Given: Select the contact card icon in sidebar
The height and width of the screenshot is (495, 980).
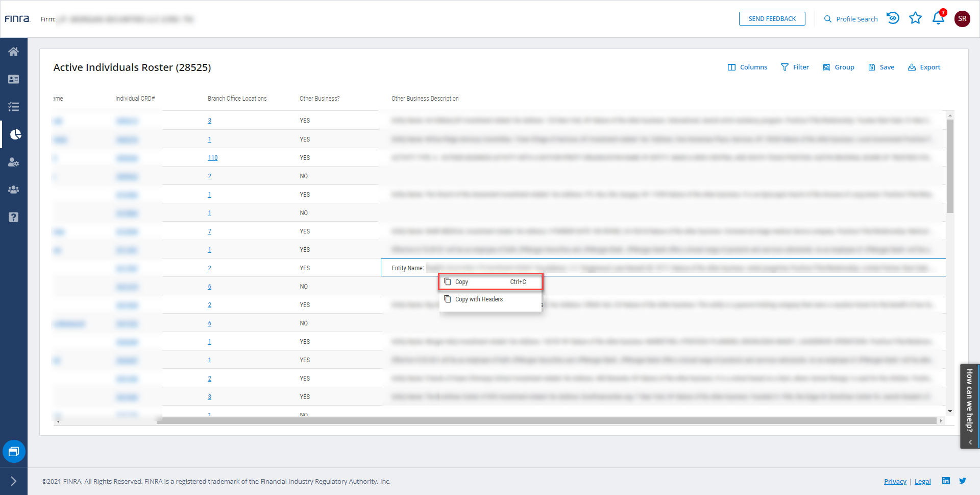Looking at the screenshot, I should pyautogui.click(x=14, y=79).
